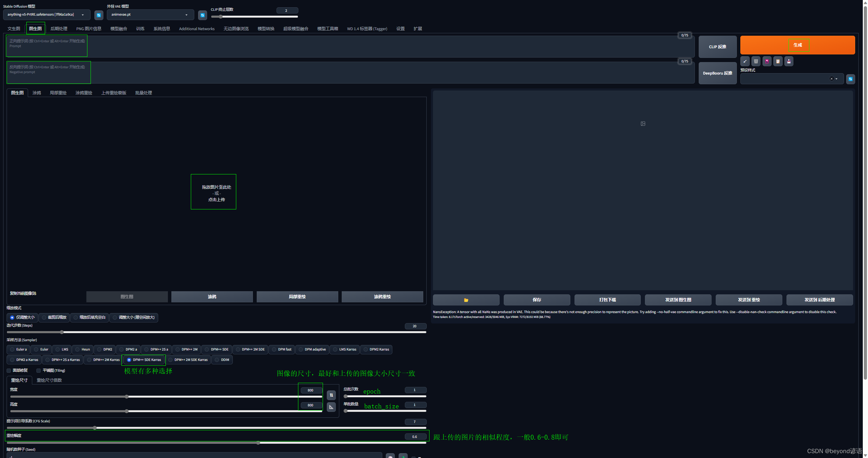Show extra networks via the pink card icon

(767, 61)
